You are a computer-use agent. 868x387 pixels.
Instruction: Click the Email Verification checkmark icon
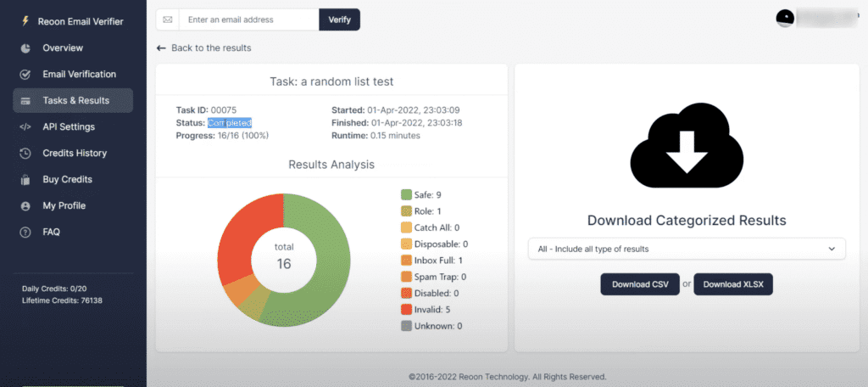(x=25, y=74)
